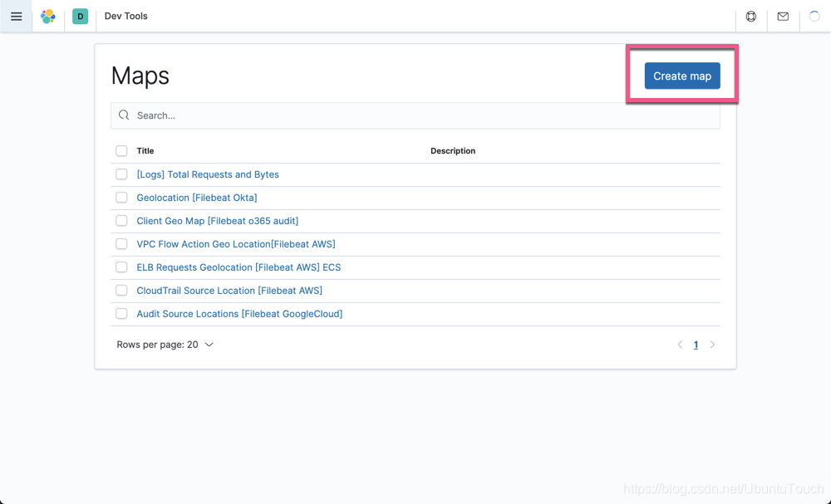Expand the Rows per page dropdown
This screenshot has width=831, height=504.
[165, 345]
